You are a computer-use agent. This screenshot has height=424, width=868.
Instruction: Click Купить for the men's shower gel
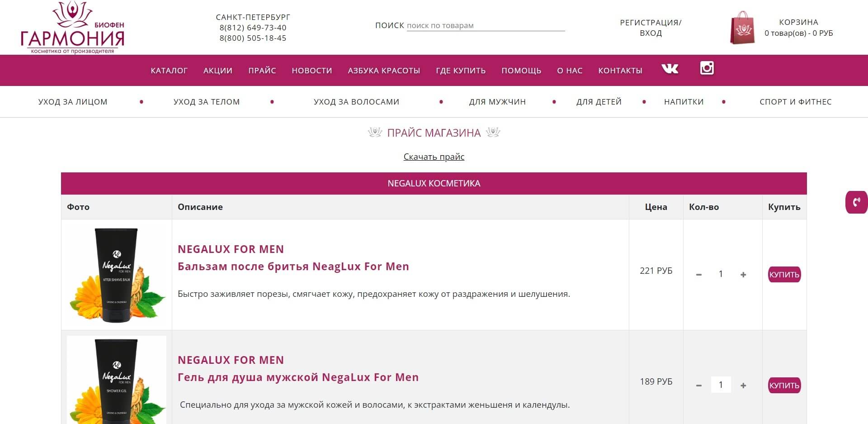click(784, 386)
